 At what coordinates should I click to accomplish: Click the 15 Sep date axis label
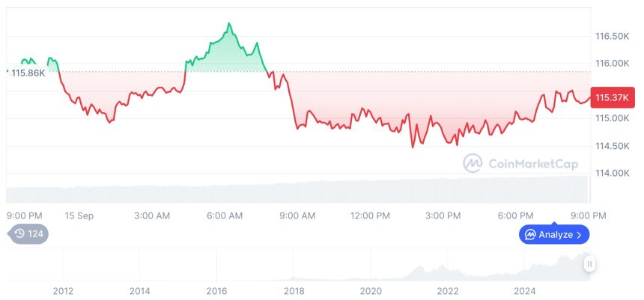(x=79, y=215)
